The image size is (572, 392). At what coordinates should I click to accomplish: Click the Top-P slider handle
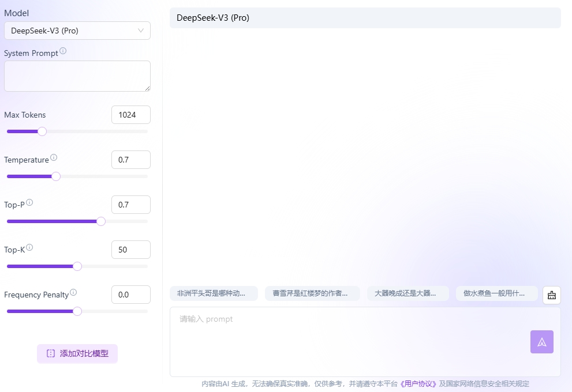[101, 221]
